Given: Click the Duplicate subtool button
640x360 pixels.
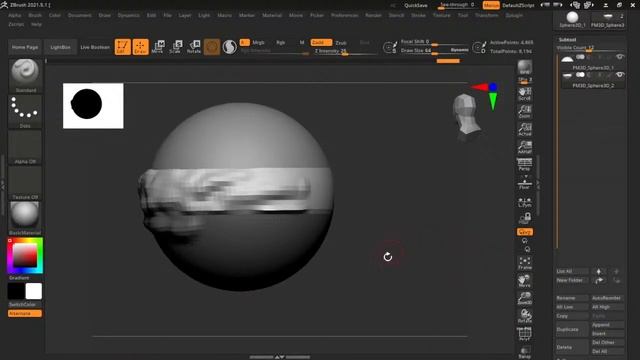Looking at the screenshot, I should point(572,329).
